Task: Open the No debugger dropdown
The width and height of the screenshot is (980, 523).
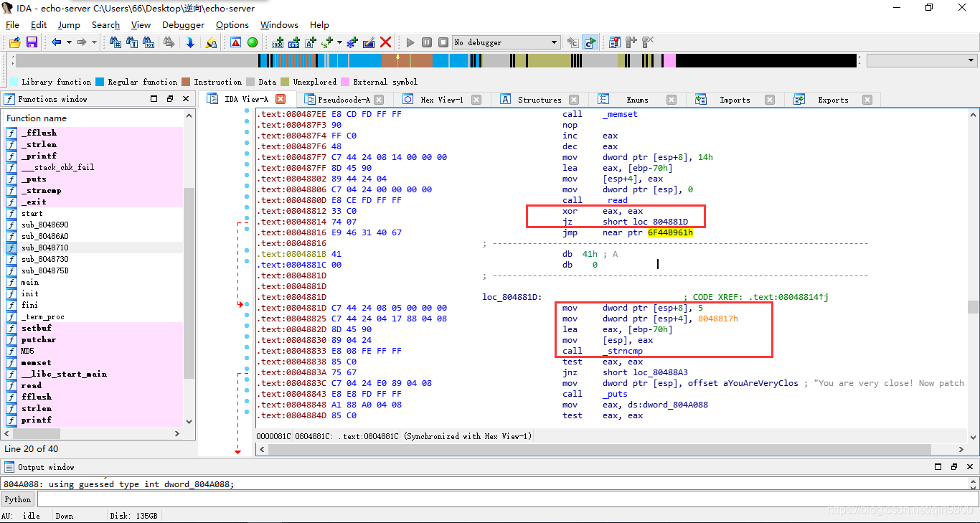Action: (x=506, y=42)
